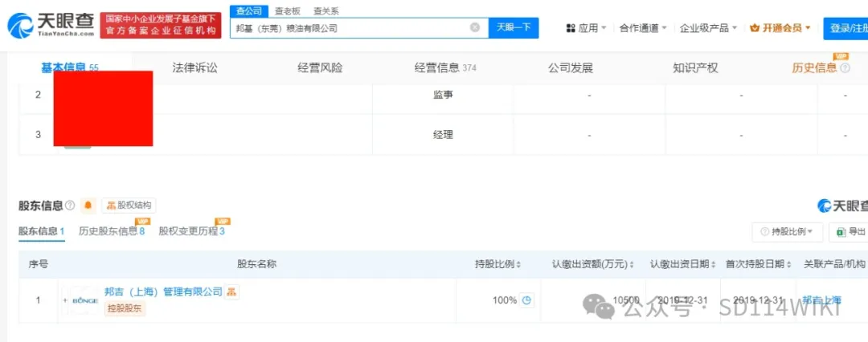This screenshot has height=342, width=868.
Task: Open the 股权结构 chart button
Action: pos(129,206)
